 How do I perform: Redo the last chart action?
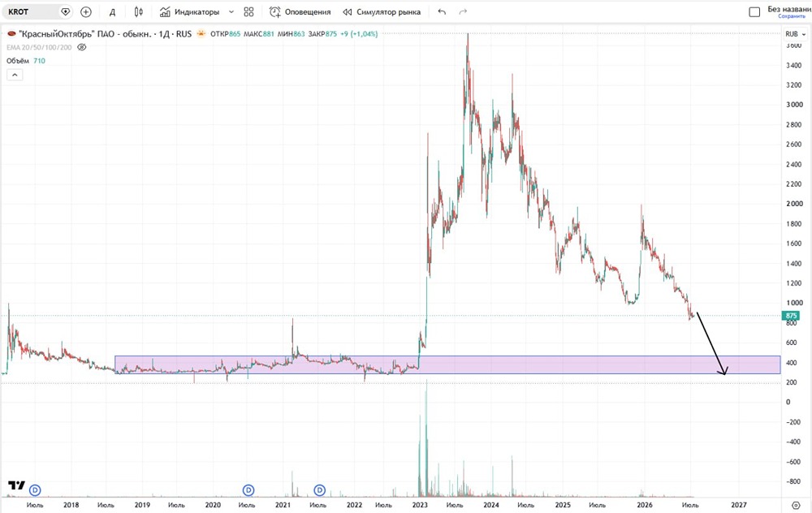click(463, 11)
